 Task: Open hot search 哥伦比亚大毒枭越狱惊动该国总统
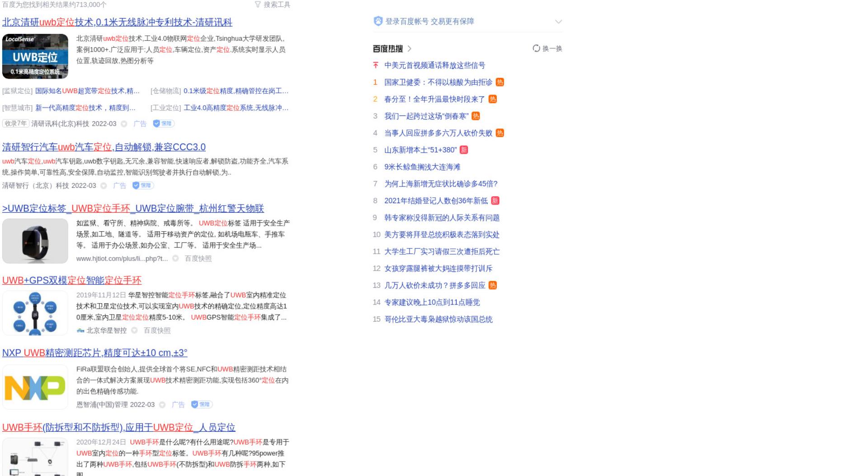click(x=438, y=319)
